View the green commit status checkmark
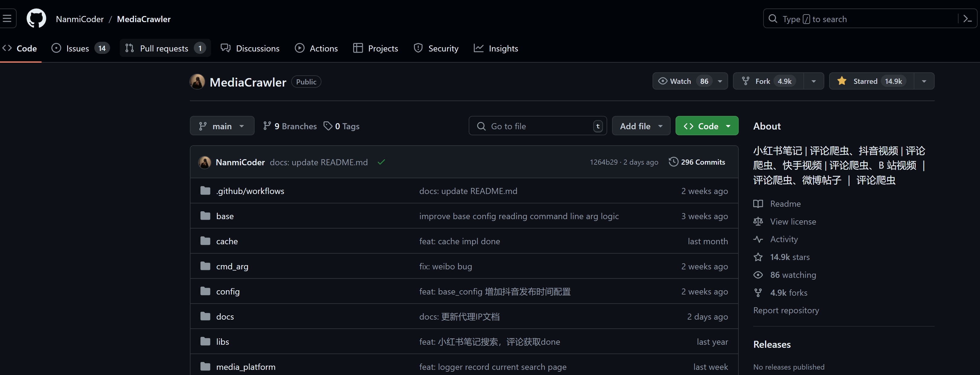This screenshot has width=980, height=375. click(381, 162)
